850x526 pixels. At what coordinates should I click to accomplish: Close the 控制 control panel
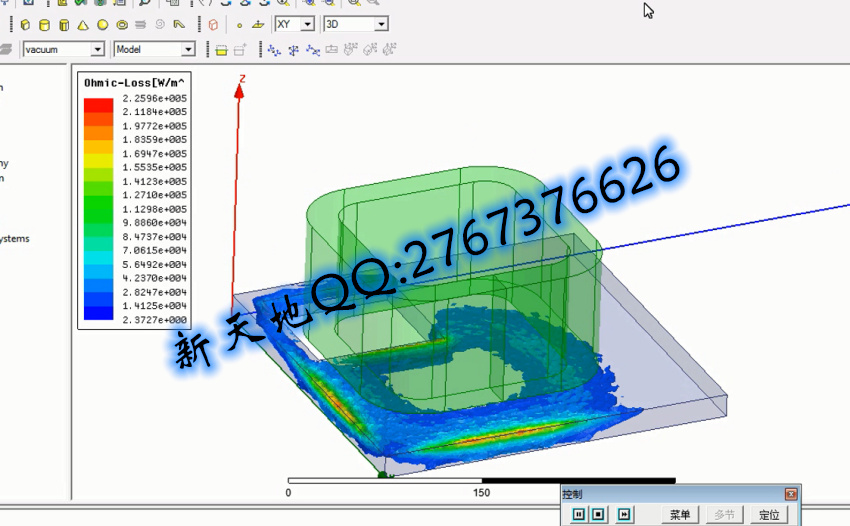[x=791, y=494]
